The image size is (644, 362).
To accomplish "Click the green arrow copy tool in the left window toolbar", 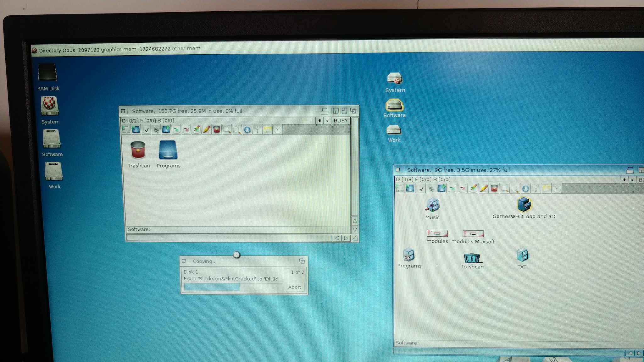I will click(176, 129).
